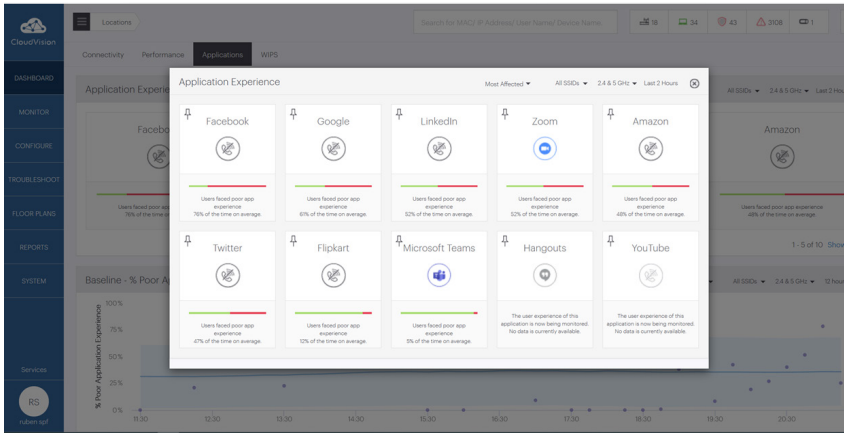Click the blue Zoom camera icon
This screenshot has width=849, height=437.
click(545, 148)
